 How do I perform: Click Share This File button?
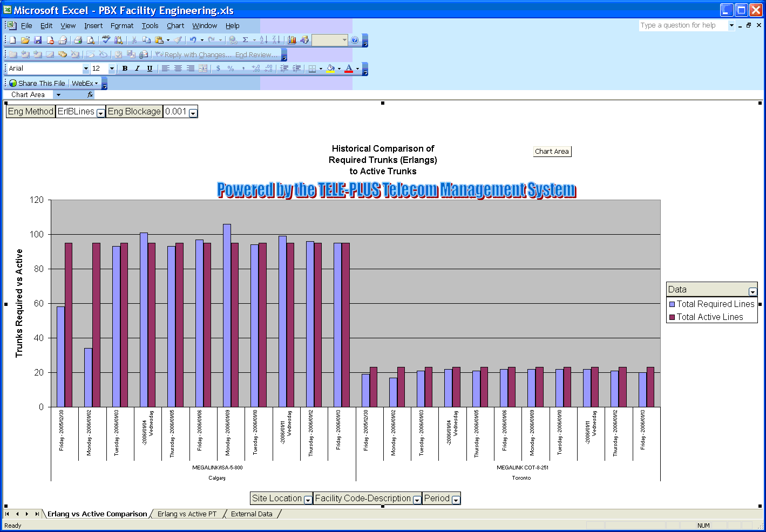coord(37,83)
